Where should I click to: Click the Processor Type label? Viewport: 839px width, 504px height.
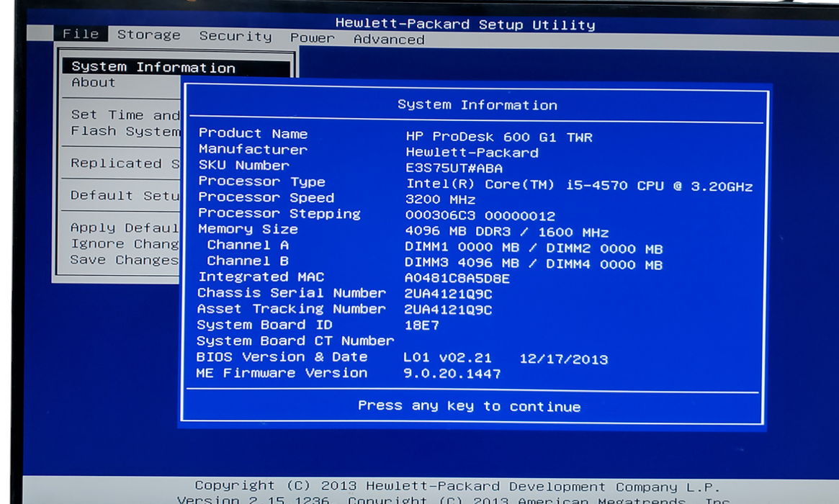(261, 181)
